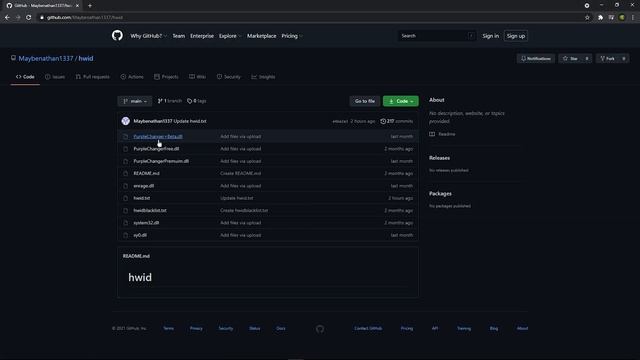The height and width of the screenshot is (360, 640).
Task: Click the file icon beside PurpleChangerFree.dll
Action: (125, 149)
